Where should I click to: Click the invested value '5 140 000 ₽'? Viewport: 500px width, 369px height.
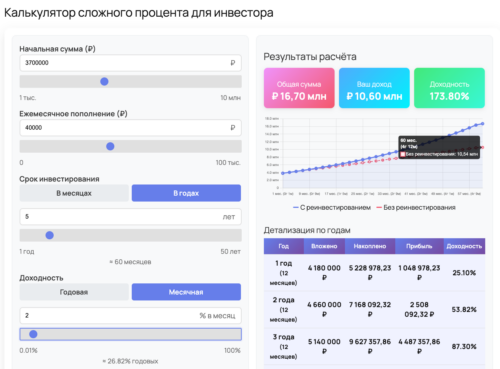tap(324, 346)
